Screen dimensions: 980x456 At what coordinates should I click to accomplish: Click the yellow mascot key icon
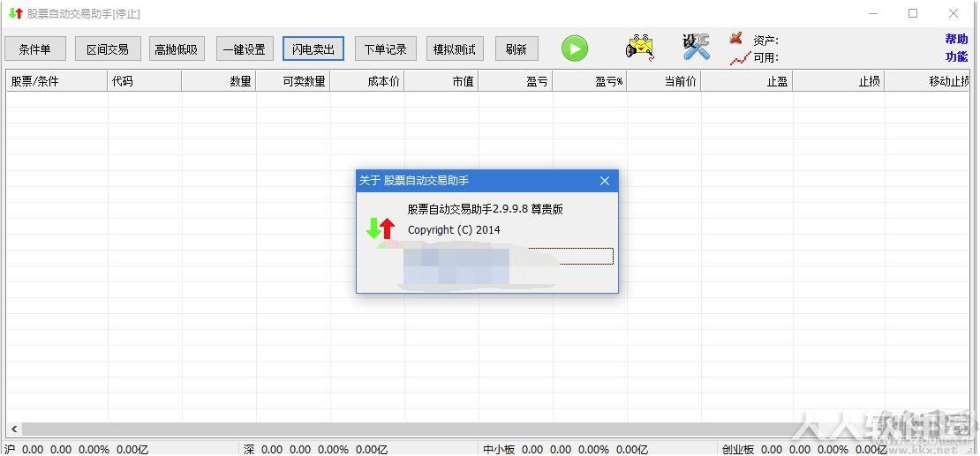click(x=639, y=48)
